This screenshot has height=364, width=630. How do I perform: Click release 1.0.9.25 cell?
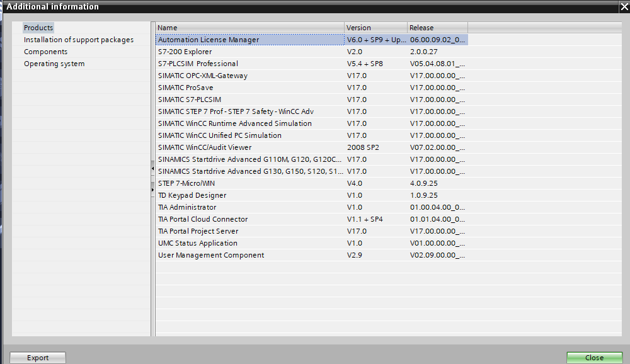point(438,195)
